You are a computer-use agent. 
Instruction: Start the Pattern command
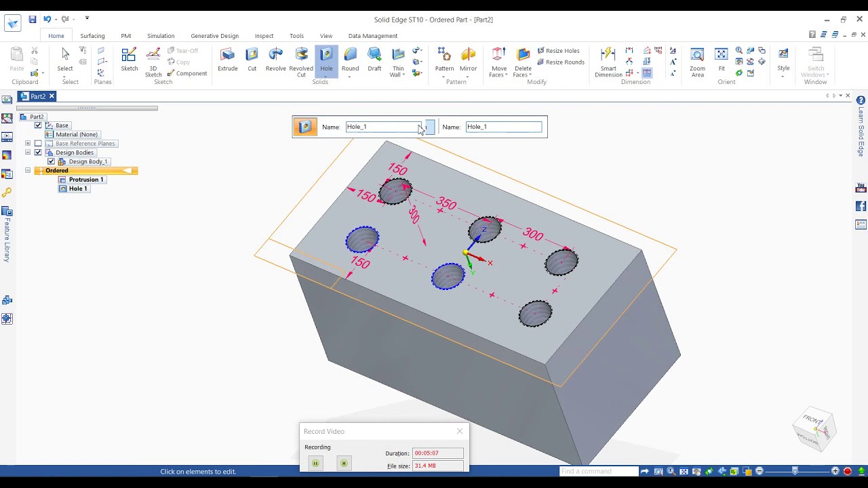[444, 60]
